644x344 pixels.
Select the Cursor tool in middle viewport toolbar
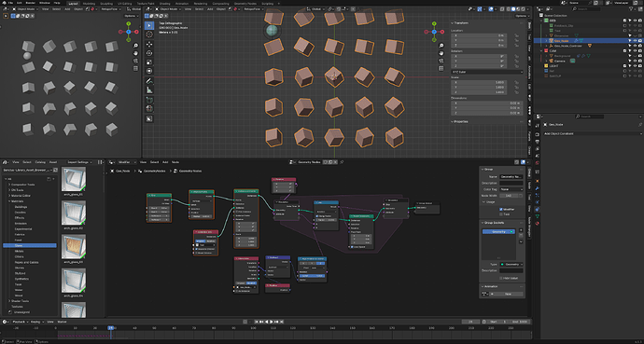click(x=149, y=34)
